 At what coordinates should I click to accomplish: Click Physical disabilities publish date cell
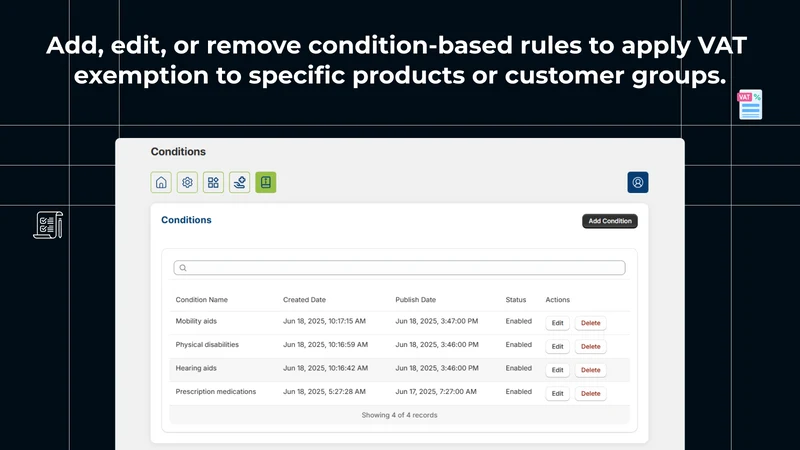click(x=437, y=344)
